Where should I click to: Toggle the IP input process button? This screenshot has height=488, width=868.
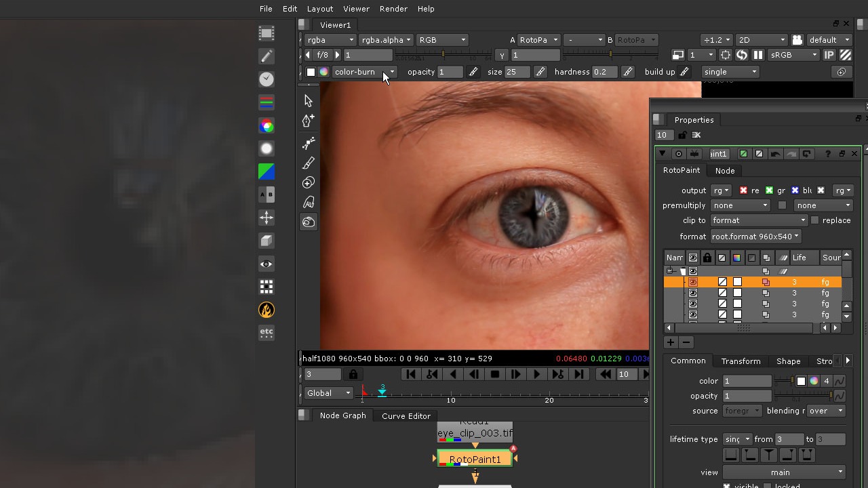click(829, 55)
